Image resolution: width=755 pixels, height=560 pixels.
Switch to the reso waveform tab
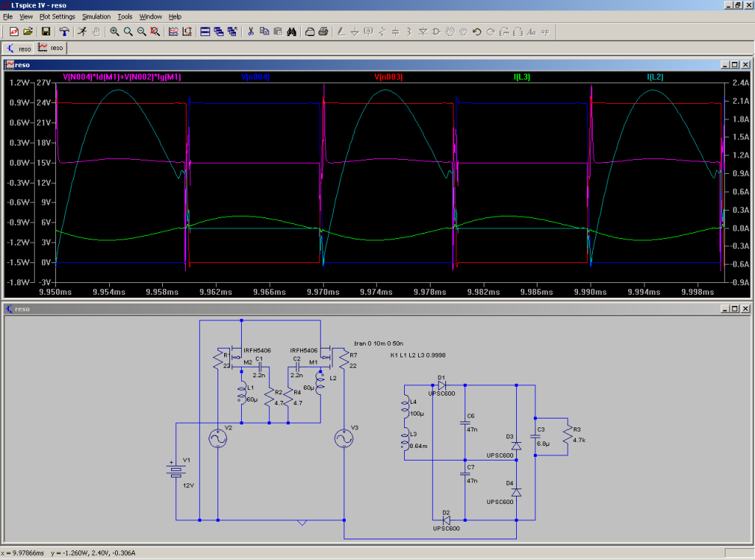coord(51,48)
